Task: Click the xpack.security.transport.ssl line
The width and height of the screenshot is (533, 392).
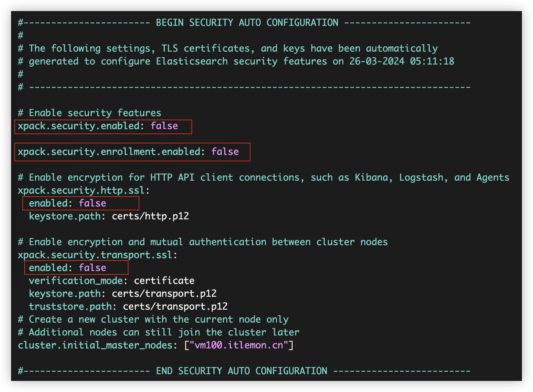Action: click(97, 255)
